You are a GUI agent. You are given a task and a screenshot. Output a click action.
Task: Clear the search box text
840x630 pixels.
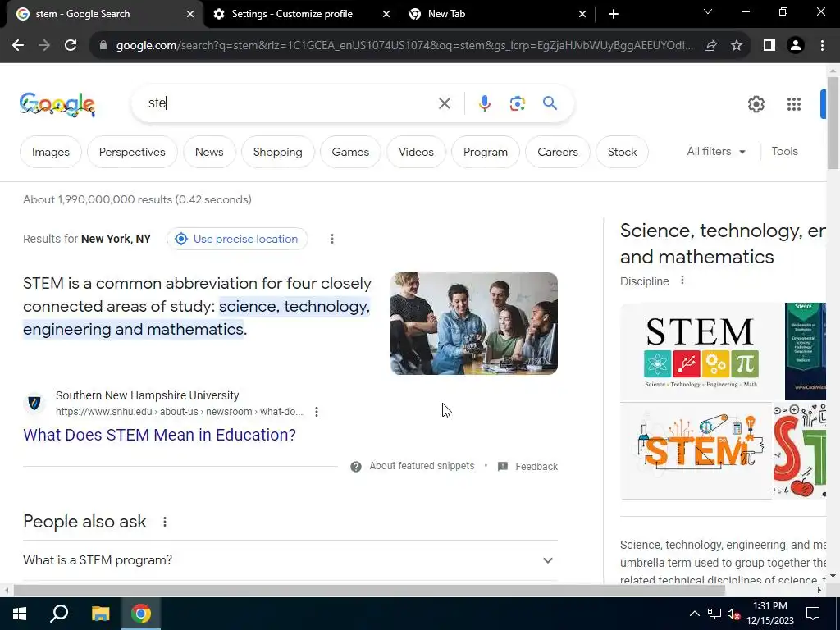coord(445,103)
